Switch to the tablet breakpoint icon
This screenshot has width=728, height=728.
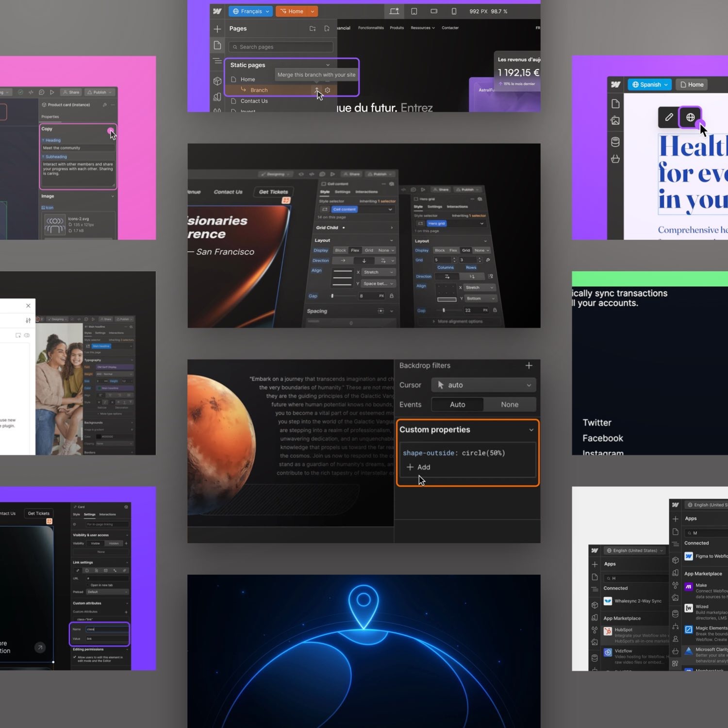tap(414, 11)
